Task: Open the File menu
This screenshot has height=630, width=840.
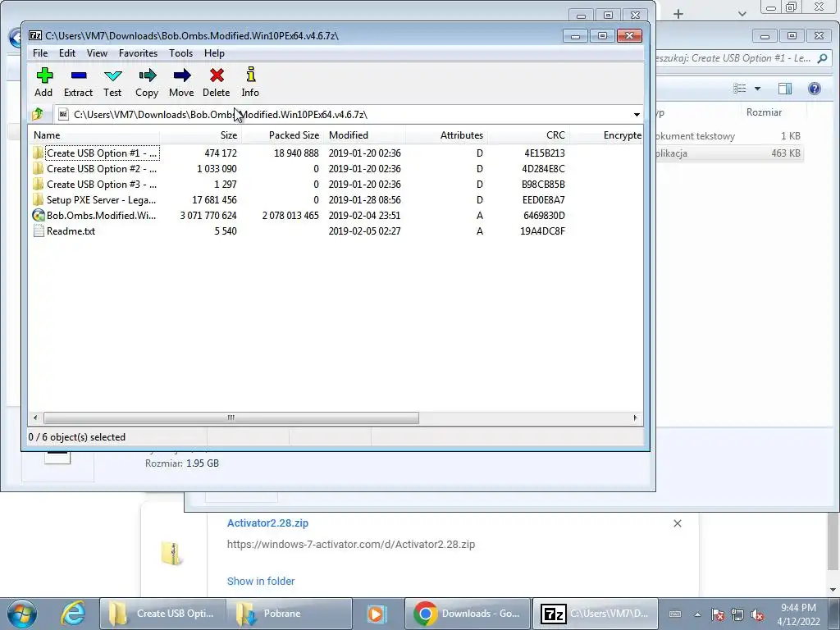Action: pos(40,53)
